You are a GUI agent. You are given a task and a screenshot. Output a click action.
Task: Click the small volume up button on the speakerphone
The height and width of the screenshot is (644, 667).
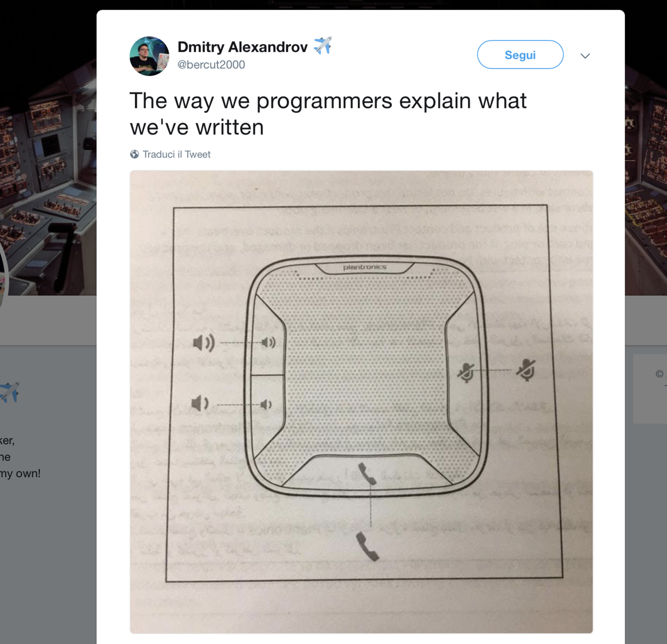coord(269,343)
